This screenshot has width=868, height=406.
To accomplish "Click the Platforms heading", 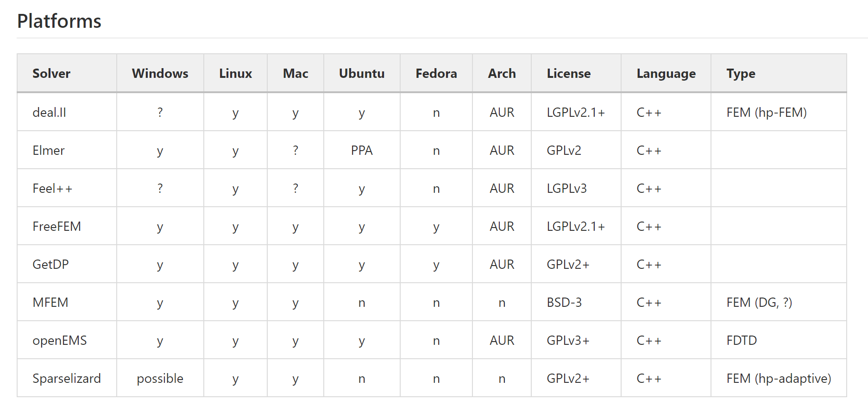I will [59, 21].
